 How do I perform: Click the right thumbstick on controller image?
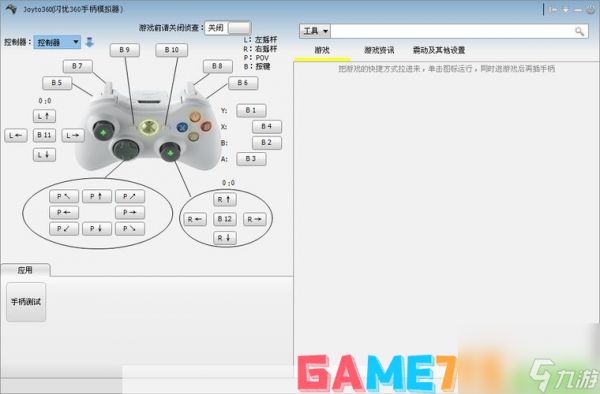(170, 152)
